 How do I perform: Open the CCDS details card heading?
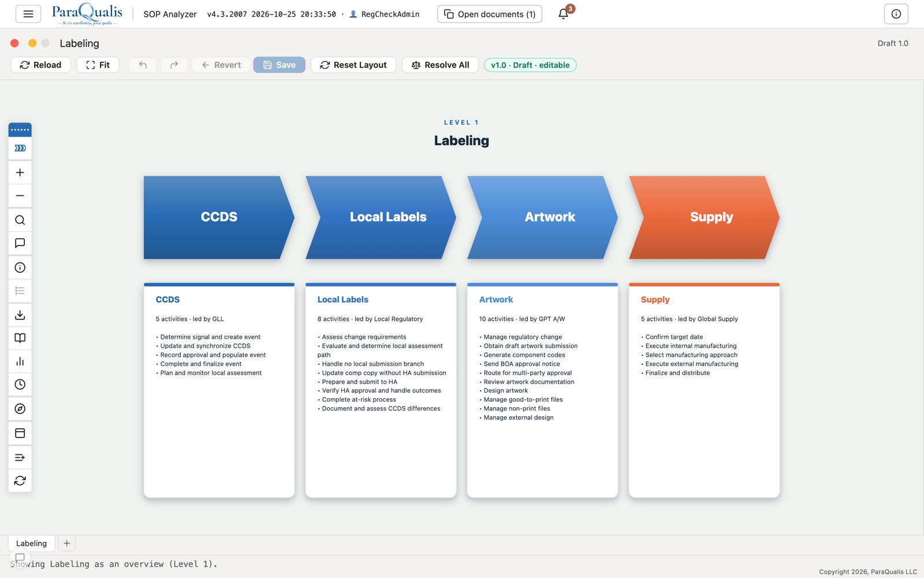click(x=167, y=299)
